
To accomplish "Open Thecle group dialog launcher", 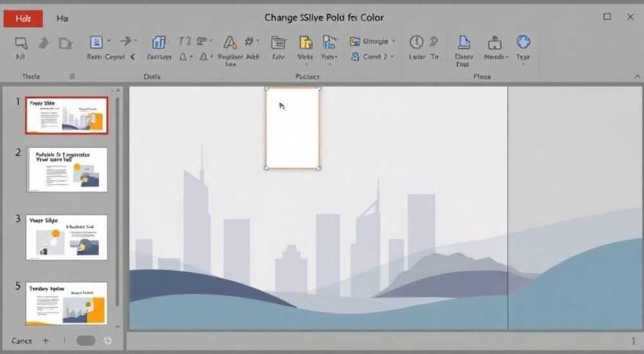I will click(72, 77).
